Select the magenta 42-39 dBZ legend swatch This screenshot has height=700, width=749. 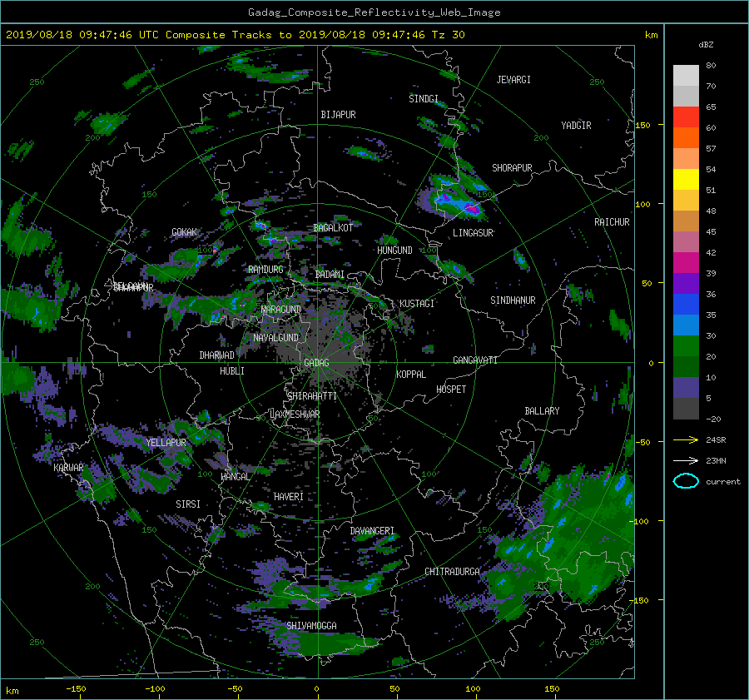[x=686, y=262]
